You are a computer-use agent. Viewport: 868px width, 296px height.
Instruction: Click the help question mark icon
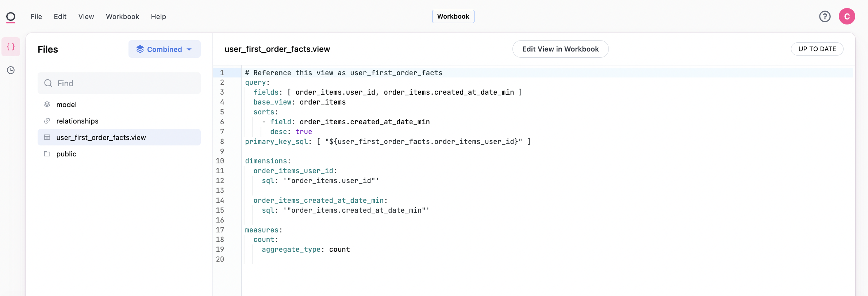tap(825, 16)
